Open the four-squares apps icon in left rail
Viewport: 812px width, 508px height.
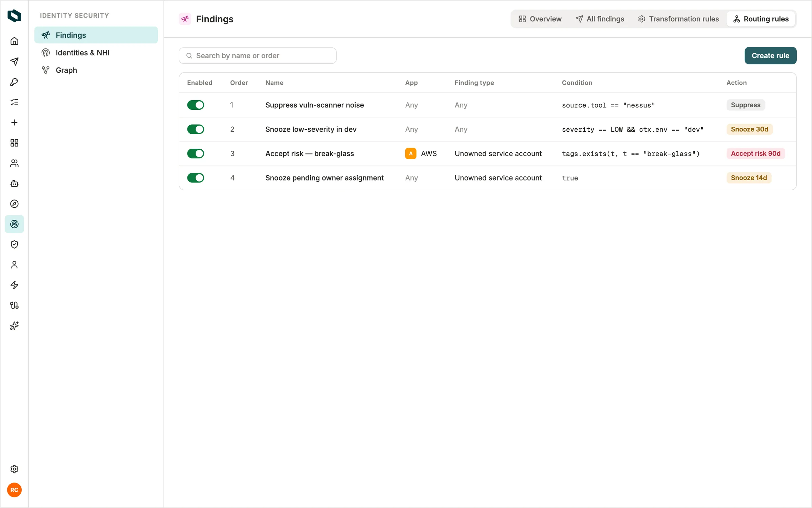point(14,143)
